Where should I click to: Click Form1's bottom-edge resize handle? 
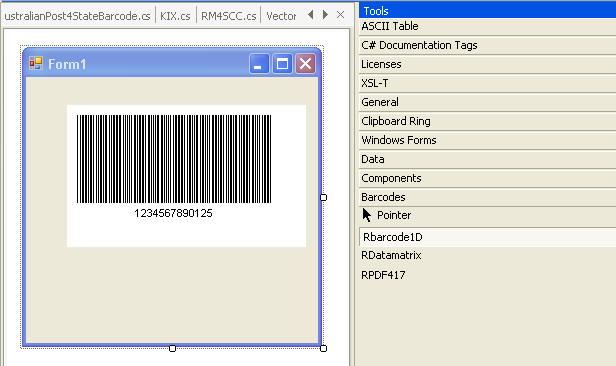click(172, 348)
